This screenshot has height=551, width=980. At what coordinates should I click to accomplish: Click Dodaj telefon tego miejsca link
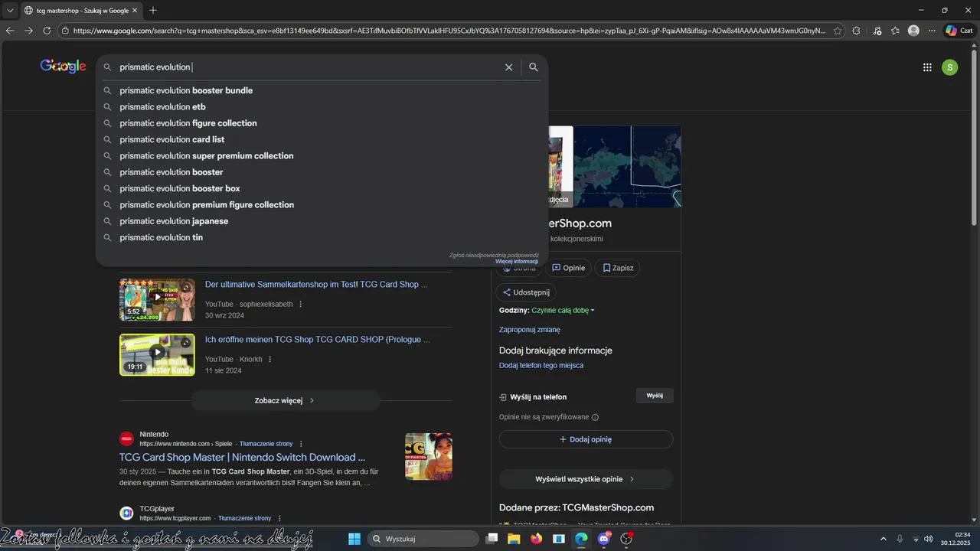coord(541,366)
